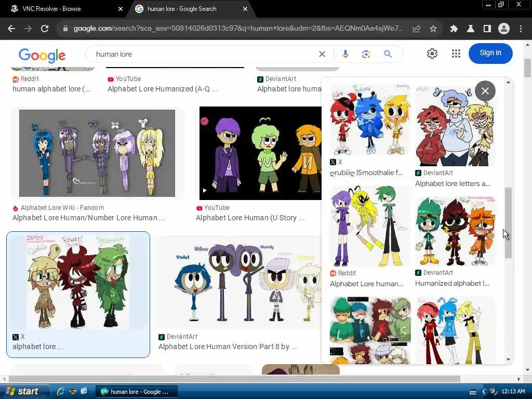This screenshot has width=532, height=399.
Task: Expand the hidden system tray icons
Action: point(484,392)
